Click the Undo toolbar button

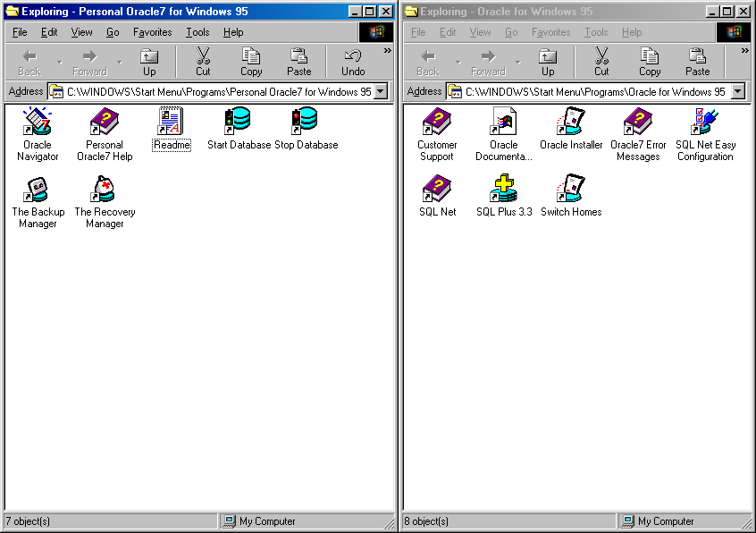click(353, 63)
